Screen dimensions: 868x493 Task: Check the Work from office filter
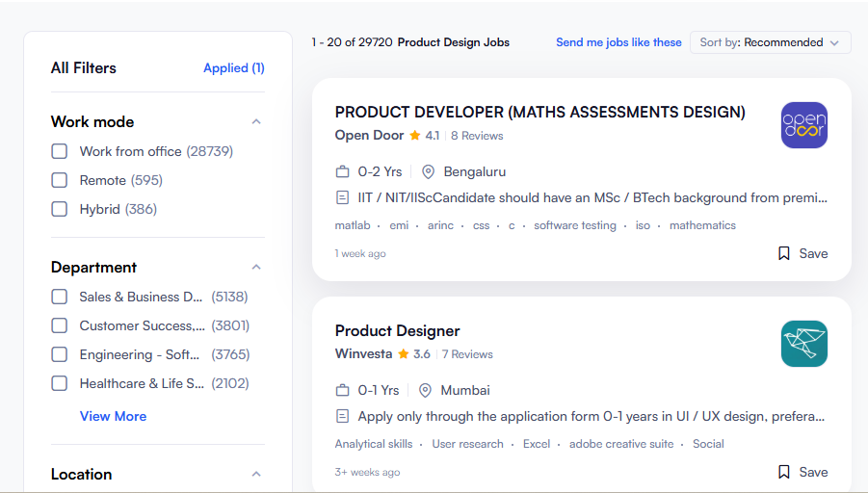(x=59, y=151)
